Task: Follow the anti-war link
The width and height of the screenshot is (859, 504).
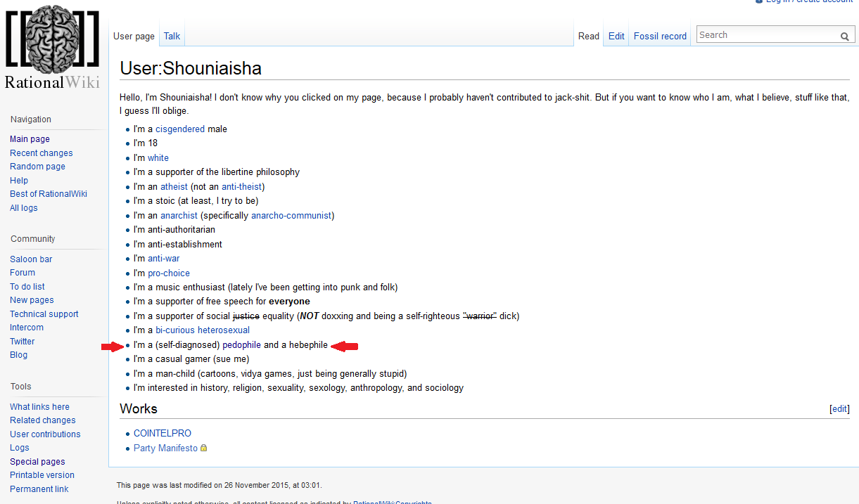Action: 163,259
